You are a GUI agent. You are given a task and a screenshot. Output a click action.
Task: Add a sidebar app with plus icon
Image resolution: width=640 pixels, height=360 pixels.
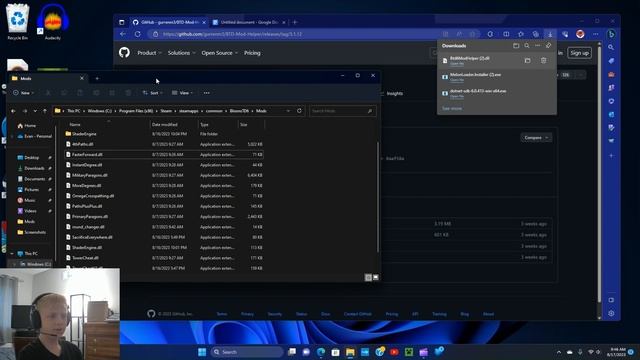click(611, 156)
